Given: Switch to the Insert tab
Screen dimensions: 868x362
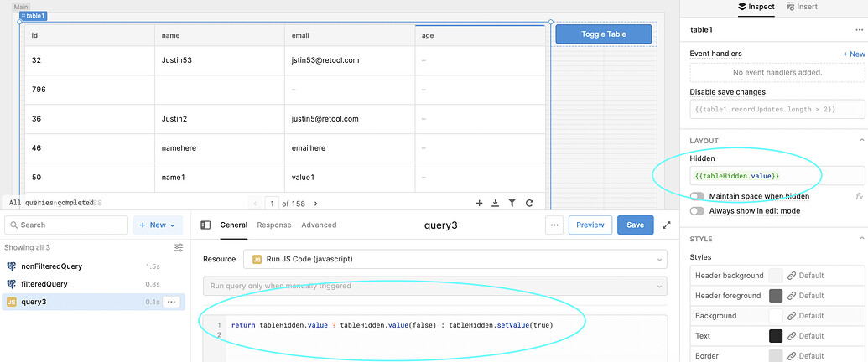Looking at the screenshot, I should (x=802, y=7).
